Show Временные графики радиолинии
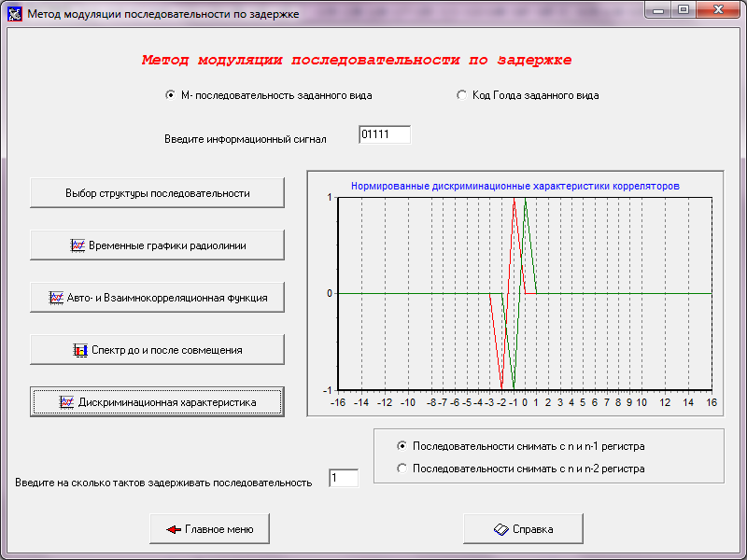This screenshot has width=747, height=560. click(157, 245)
